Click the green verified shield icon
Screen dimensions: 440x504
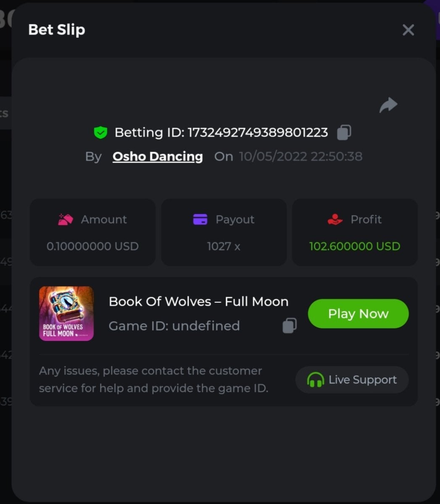pyautogui.click(x=100, y=133)
